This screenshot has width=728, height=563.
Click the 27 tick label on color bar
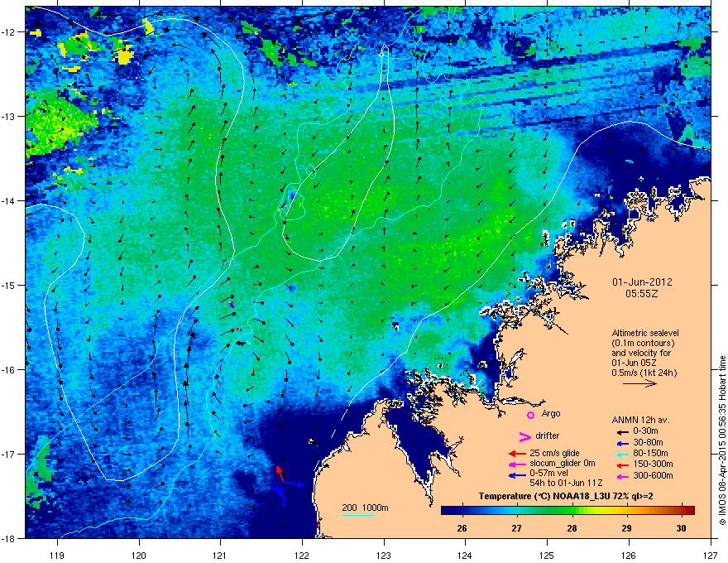tap(517, 528)
